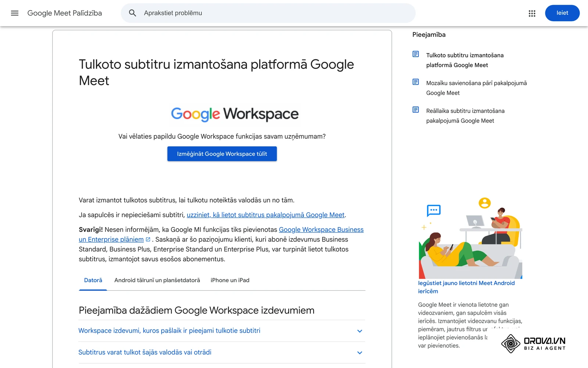Click the Meet Android promo illustration
This screenshot has height=368, width=588.
coord(470,238)
